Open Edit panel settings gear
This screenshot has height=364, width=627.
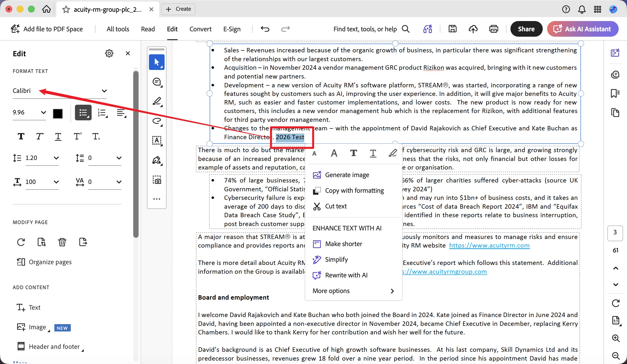click(109, 53)
